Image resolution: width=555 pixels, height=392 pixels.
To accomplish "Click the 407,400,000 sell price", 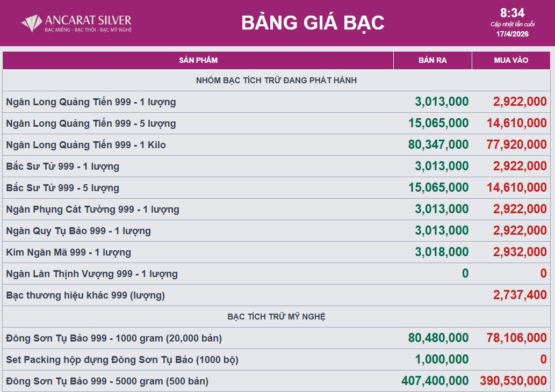I will click(435, 381).
